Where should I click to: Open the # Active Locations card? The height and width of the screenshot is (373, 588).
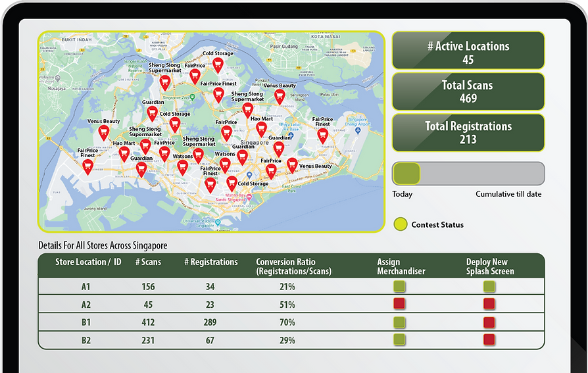468,50
